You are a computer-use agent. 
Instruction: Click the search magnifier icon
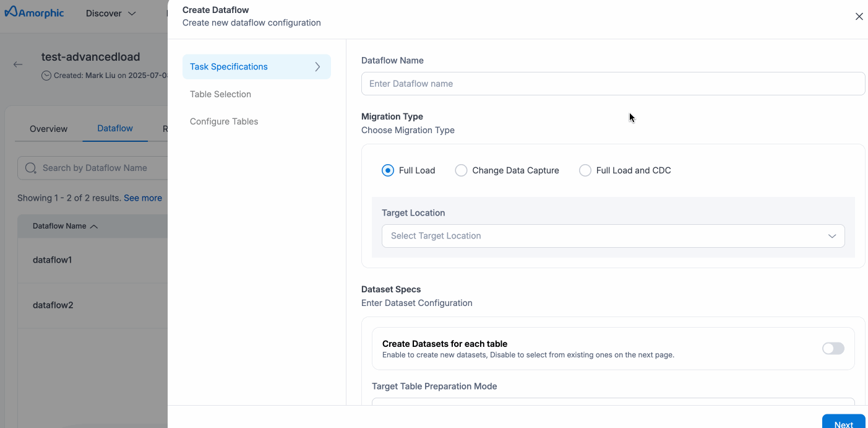[30, 168]
